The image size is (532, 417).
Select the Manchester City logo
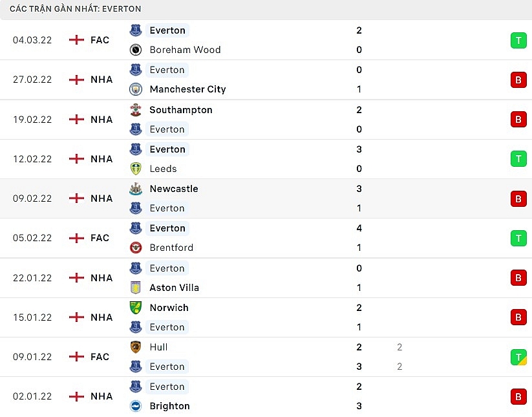coord(136,89)
